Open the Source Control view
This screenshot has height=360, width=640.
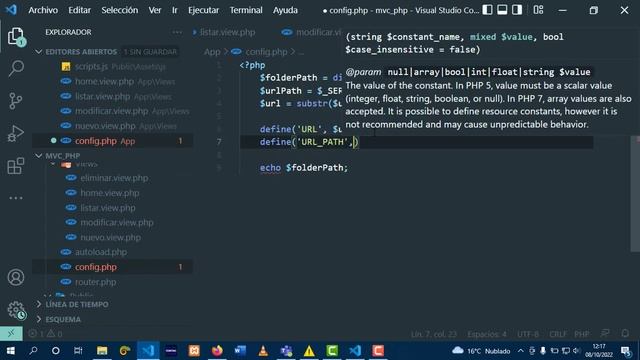coord(16,101)
